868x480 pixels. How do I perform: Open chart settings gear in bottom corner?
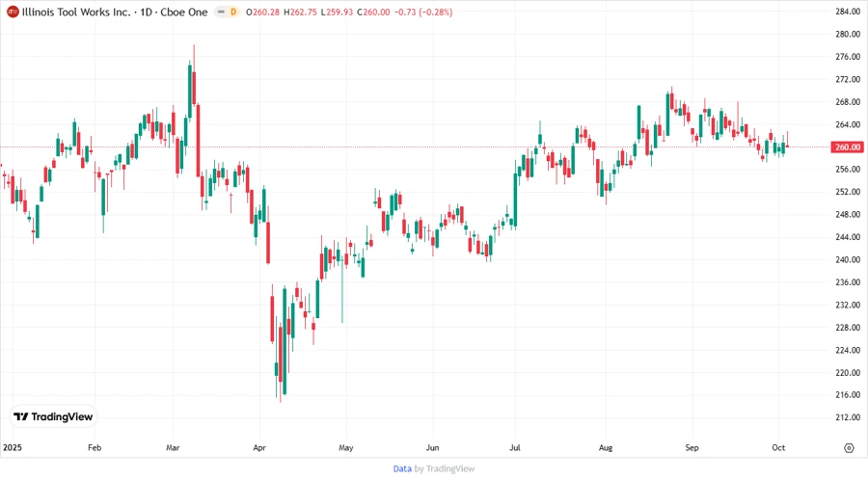(849, 448)
